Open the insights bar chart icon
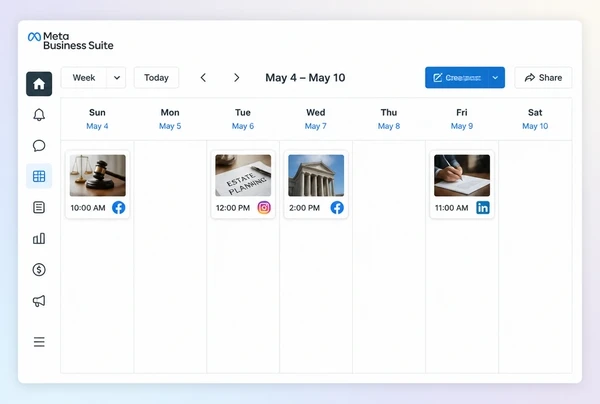Screen dimensions: 600x404 click(x=39, y=239)
